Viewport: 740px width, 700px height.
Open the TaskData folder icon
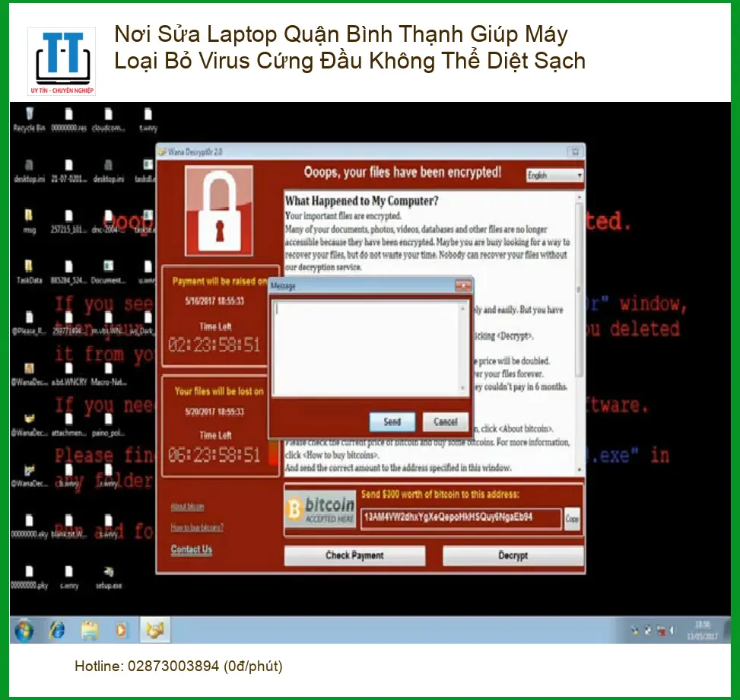pos(29,272)
